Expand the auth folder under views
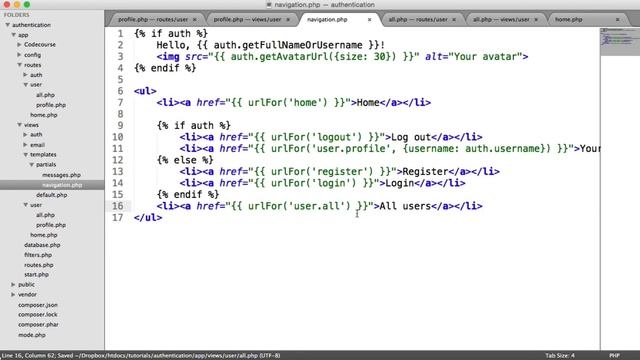Screen dimensions: 640x360 point(25,134)
